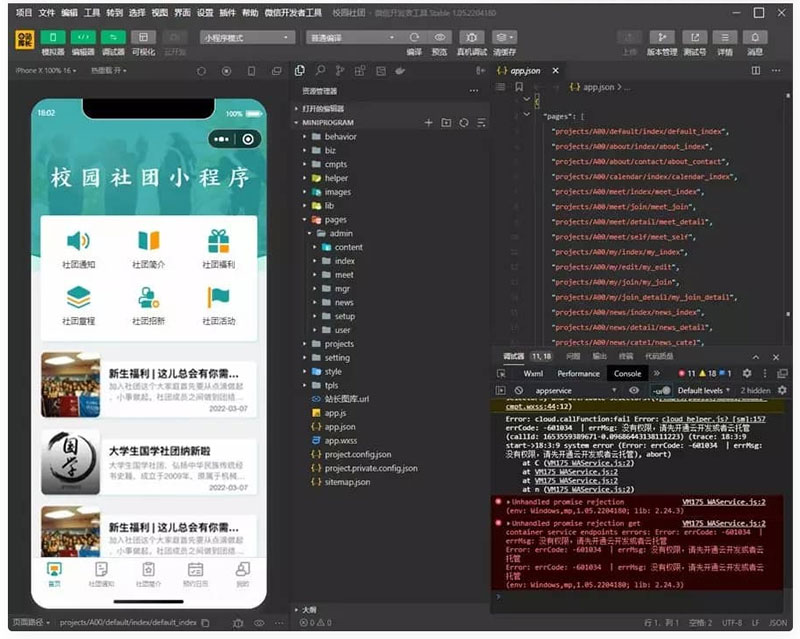Click the new folder icon in MINIPROGRAM header
The height and width of the screenshot is (639, 800).
click(446, 122)
